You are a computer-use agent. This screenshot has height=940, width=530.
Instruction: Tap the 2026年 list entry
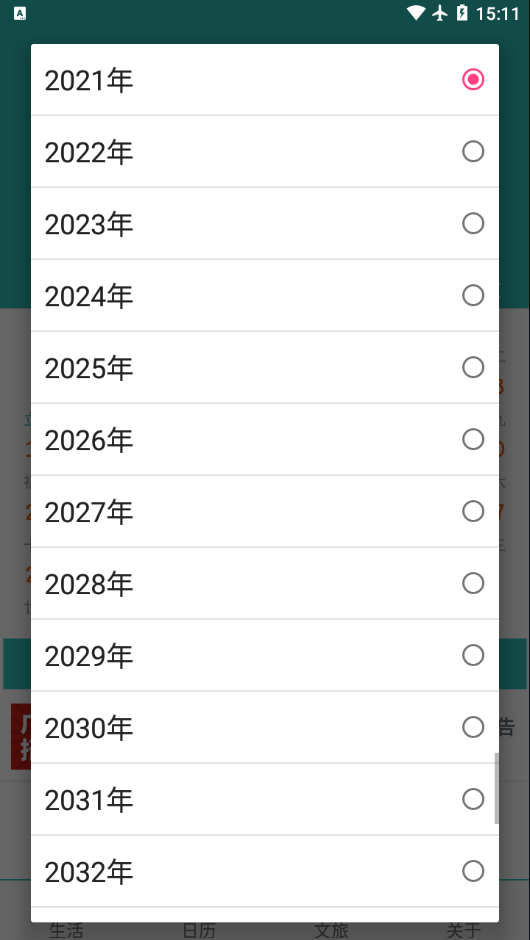point(264,439)
